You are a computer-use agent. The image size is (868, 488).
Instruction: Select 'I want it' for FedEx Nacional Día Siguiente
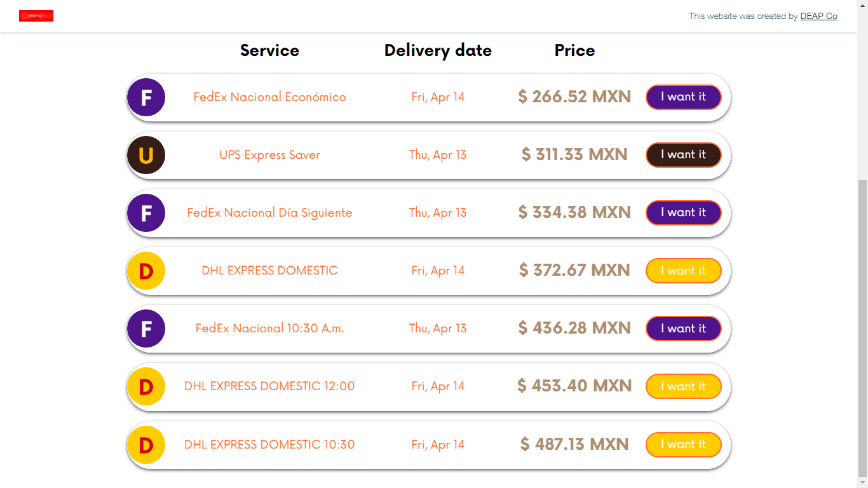click(684, 212)
